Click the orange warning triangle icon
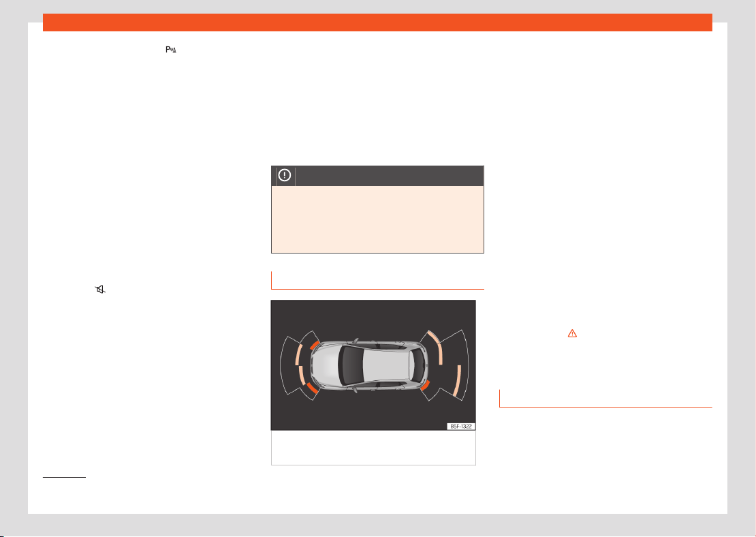This screenshot has width=756, height=537. [572, 333]
